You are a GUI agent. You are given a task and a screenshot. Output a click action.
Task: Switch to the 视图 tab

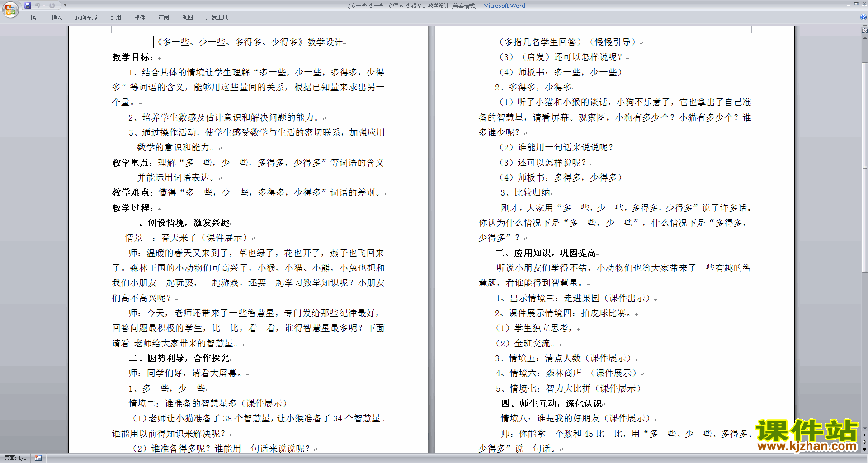point(188,18)
